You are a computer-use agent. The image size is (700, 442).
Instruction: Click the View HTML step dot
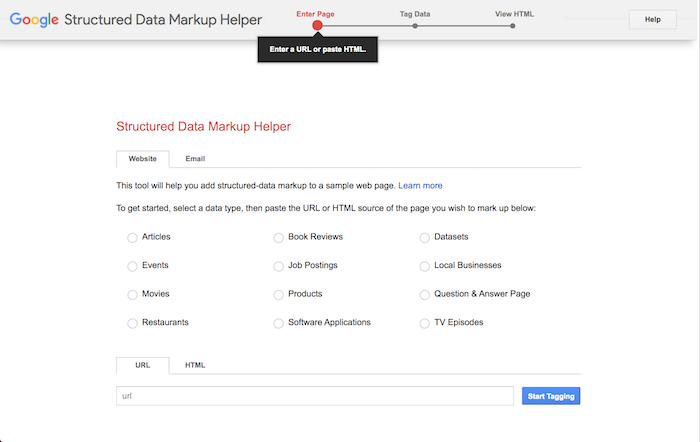click(513, 25)
